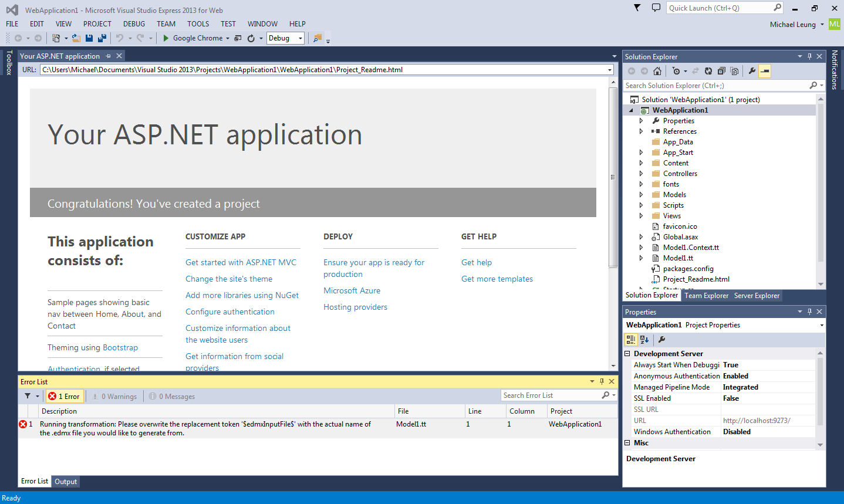Collapse the Development Server category
The height and width of the screenshot is (504, 844).
[x=627, y=354]
